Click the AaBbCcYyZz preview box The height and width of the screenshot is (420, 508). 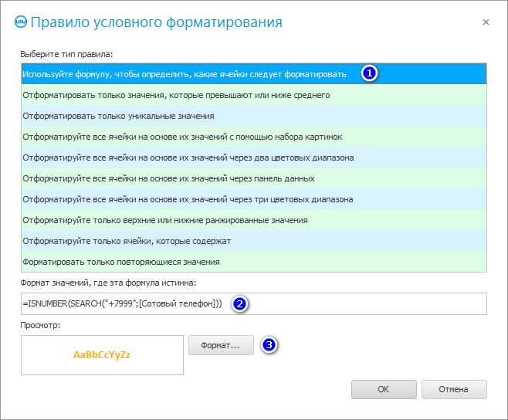[102, 355]
